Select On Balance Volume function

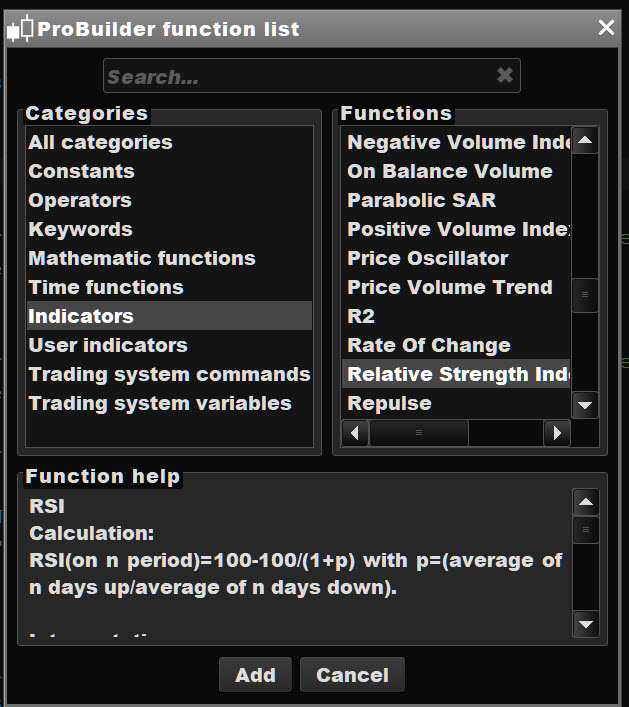click(x=449, y=171)
